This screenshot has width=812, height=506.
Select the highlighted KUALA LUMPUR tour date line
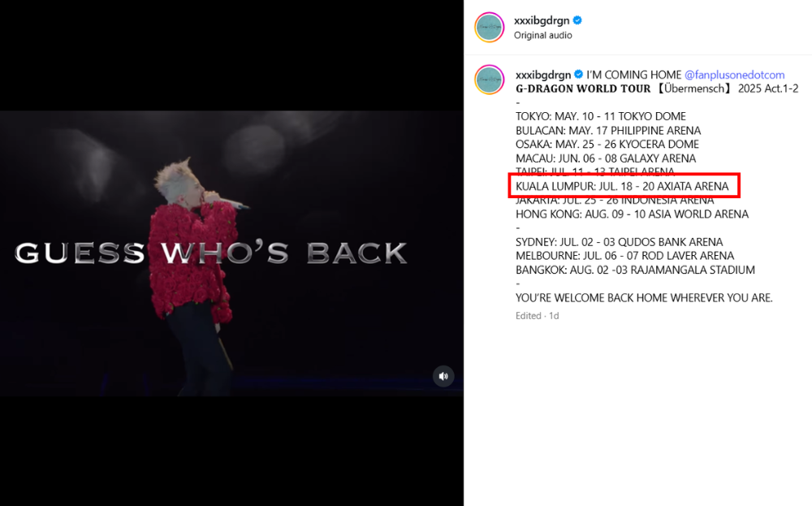622,186
